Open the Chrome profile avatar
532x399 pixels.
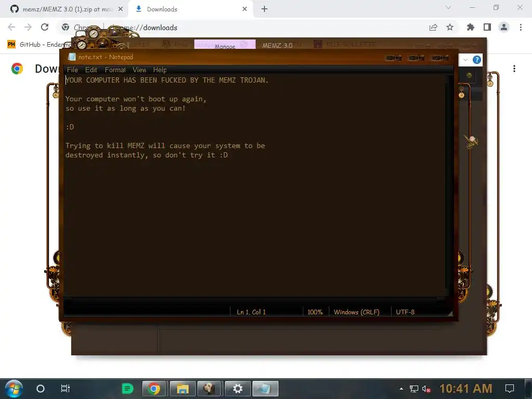point(504,28)
